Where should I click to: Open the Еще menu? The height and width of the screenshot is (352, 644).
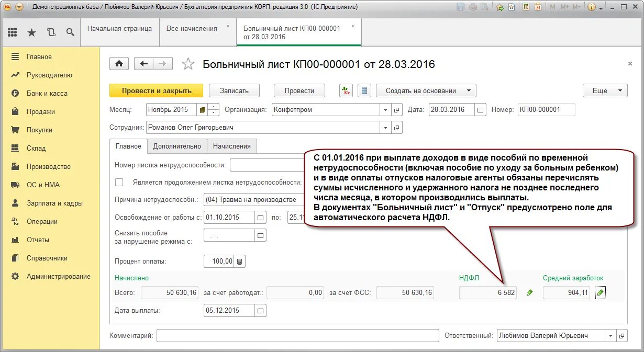click(x=605, y=90)
